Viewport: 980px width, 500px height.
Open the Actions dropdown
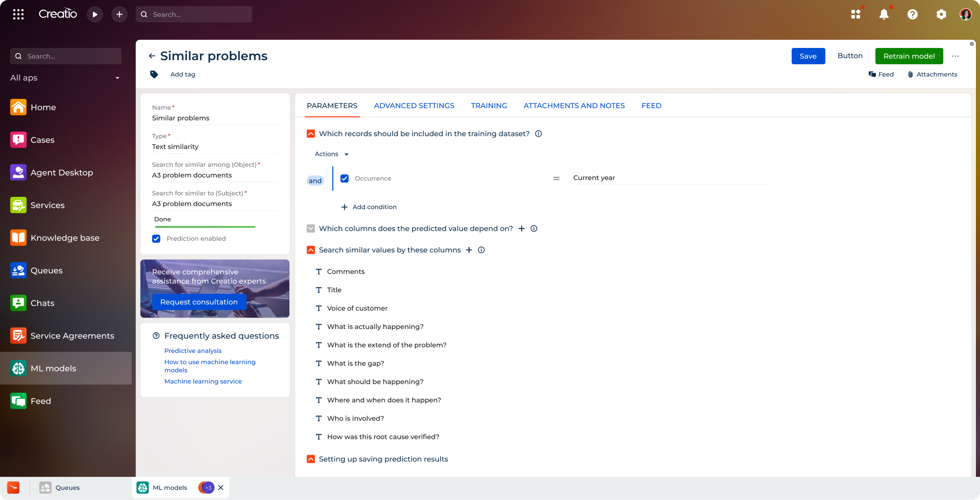(x=331, y=154)
